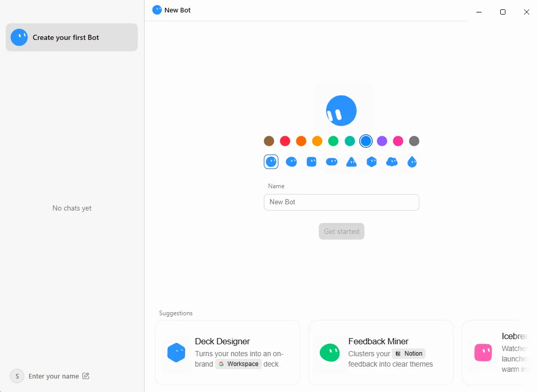The image size is (537, 392).
Task: Pick the purple color swatch
Action: tap(382, 141)
